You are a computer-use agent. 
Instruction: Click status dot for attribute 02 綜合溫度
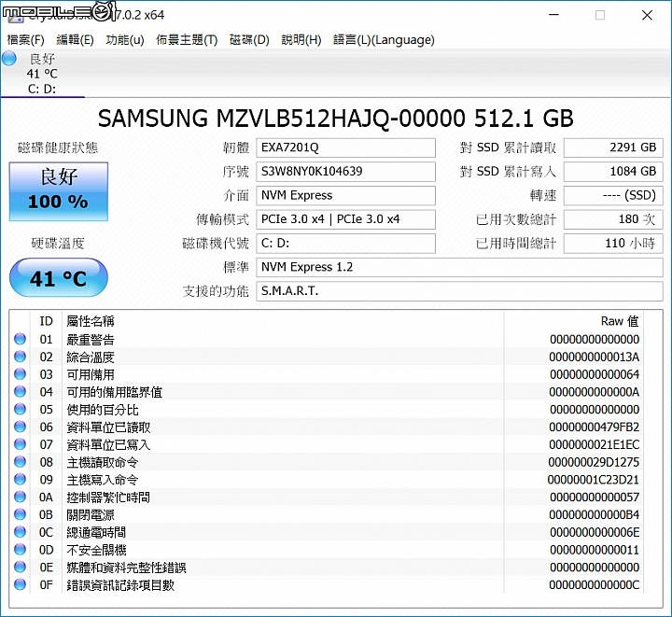click(20, 357)
